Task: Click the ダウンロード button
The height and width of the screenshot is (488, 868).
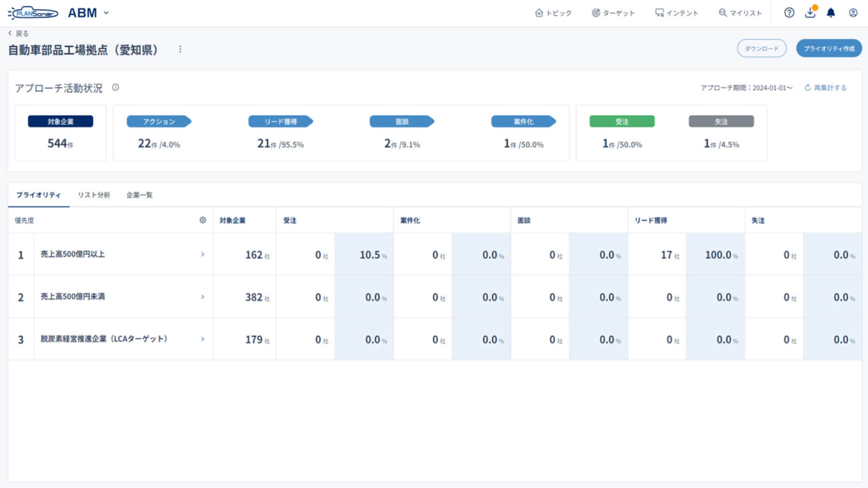Action: (761, 49)
